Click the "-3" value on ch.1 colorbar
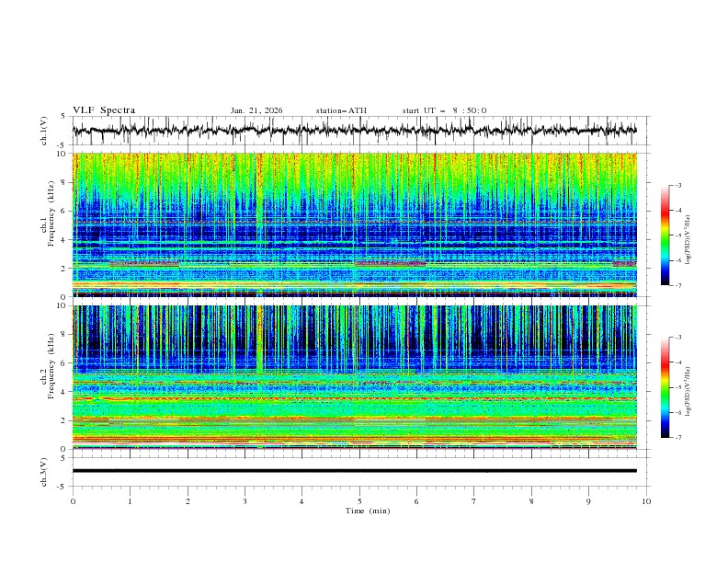Screen dimensions: 728x563 point(677,185)
